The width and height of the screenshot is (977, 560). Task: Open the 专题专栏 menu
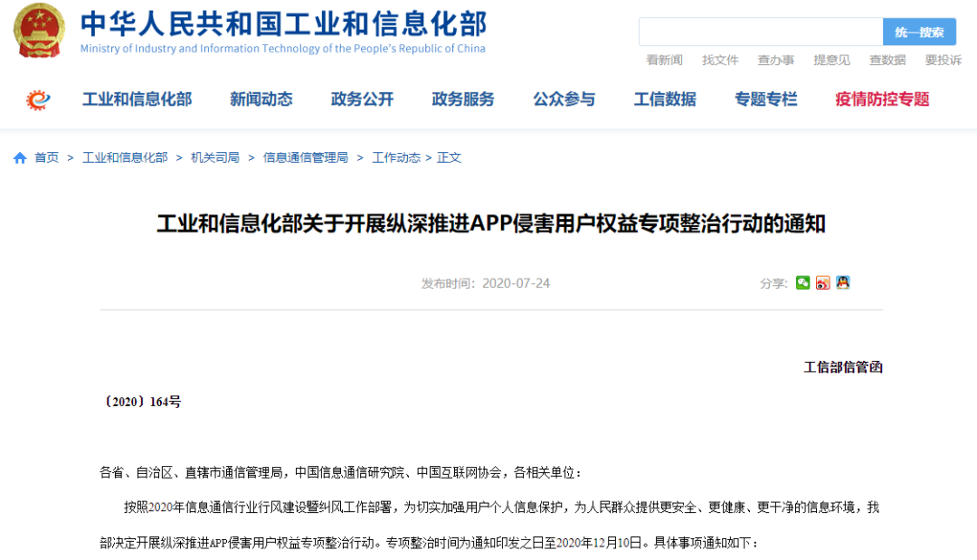click(765, 100)
